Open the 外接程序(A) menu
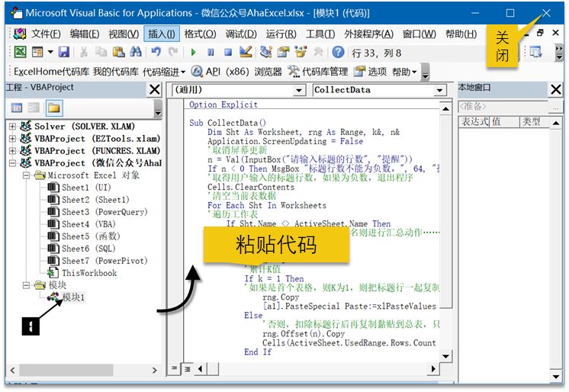 point(368,34)
